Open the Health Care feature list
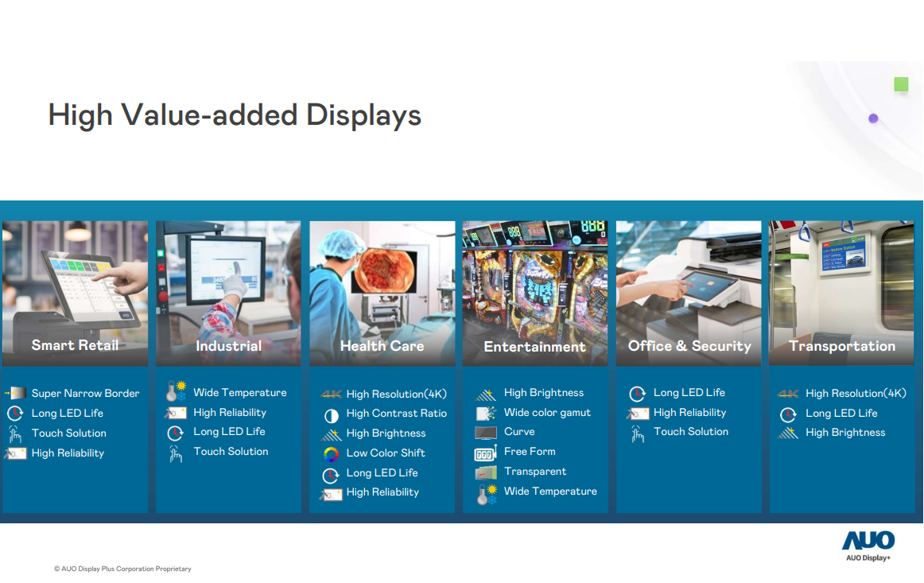Viewport: 924px width, 583px height. point(382,441)
